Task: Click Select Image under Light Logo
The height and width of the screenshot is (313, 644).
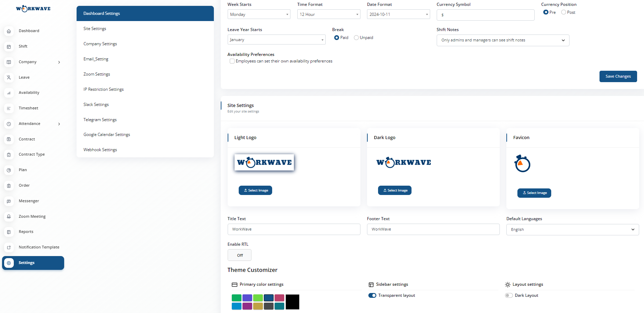Action: click(x=255, y=190)
